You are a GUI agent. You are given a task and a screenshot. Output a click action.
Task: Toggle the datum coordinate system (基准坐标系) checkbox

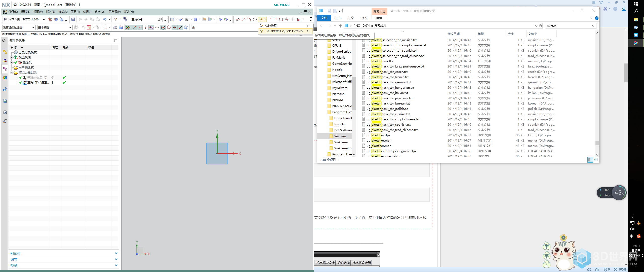click(x=21, y=78)
